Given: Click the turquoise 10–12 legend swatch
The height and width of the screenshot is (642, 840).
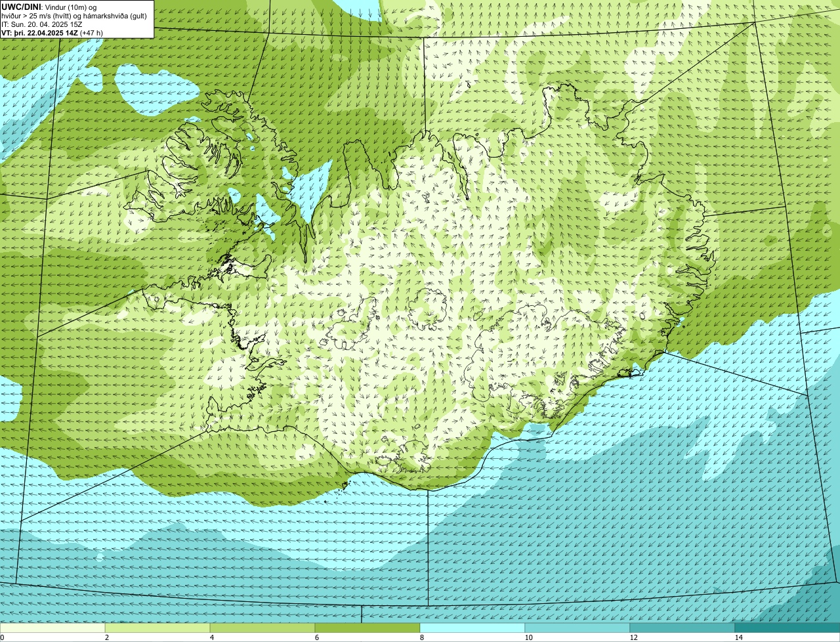Looking at the screenshot, I should coord(577,628).
